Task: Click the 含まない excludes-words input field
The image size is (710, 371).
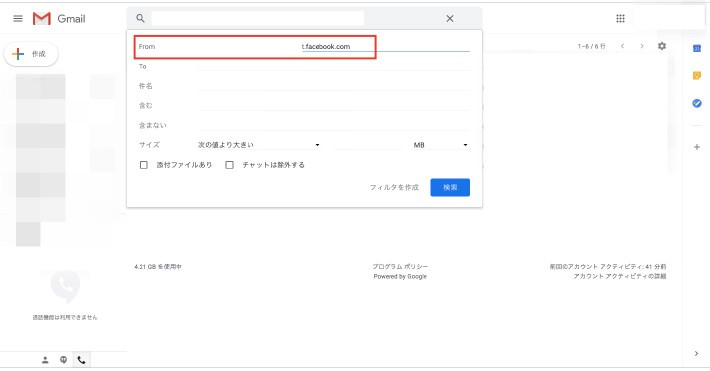Action: click(334, 125)
